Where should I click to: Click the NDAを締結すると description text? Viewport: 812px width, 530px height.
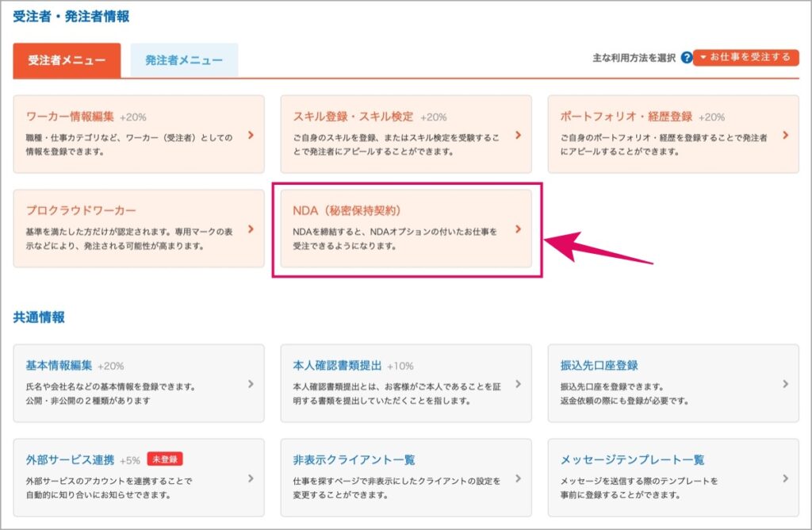pyautogui.click(x=395, y=239)
